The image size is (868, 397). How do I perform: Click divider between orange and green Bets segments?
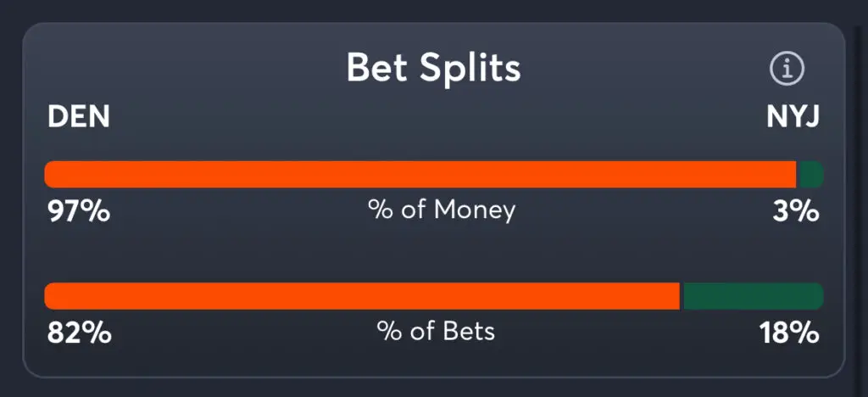682,296
